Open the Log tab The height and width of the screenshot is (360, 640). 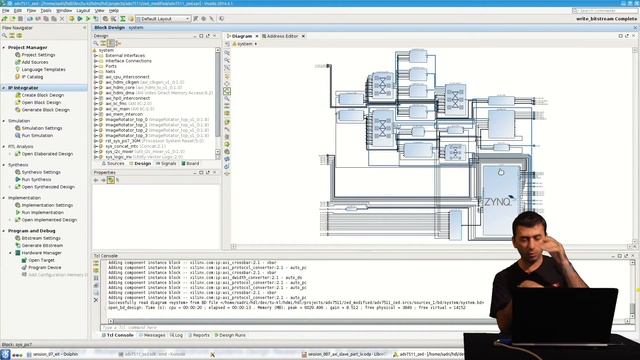pos(176,335)
